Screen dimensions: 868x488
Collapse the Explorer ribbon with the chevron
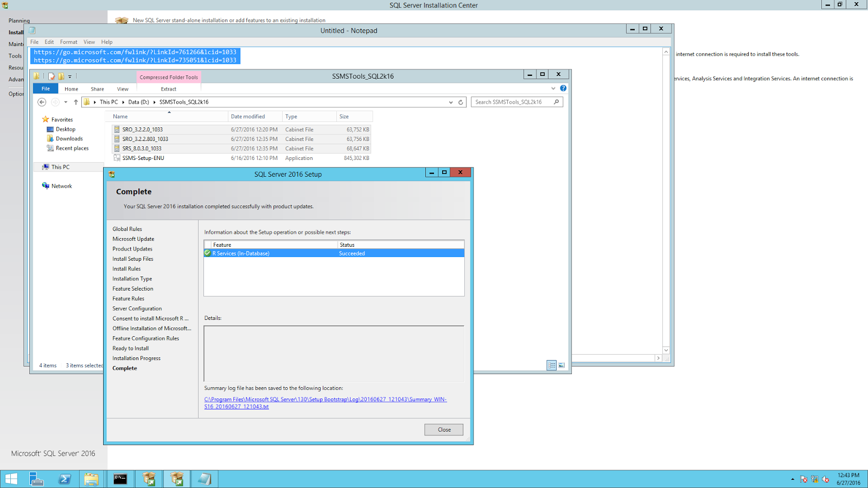[553, 88]
